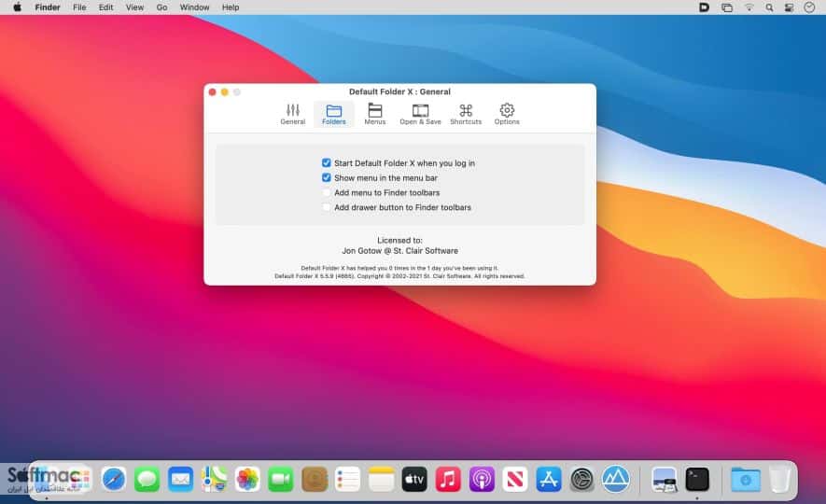Click the Default Folder X : General title

click(399, 91)
